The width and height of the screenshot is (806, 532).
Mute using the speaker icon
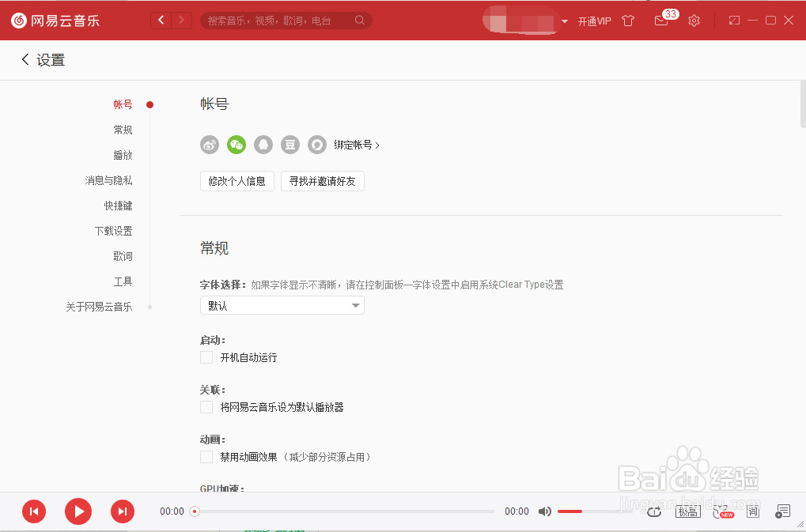(545, 511)
